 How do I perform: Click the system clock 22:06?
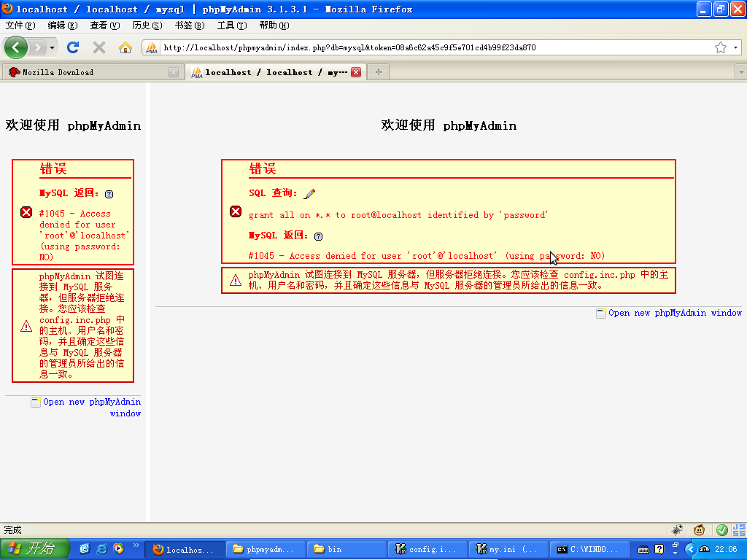(x=726, y=550)
